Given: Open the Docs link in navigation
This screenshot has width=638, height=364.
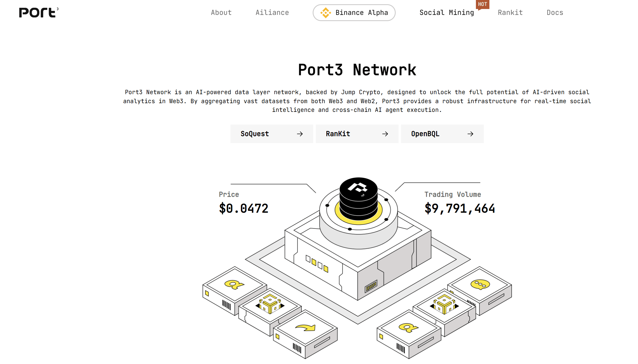Looking at the screenshot, I should tap(555, 13).
